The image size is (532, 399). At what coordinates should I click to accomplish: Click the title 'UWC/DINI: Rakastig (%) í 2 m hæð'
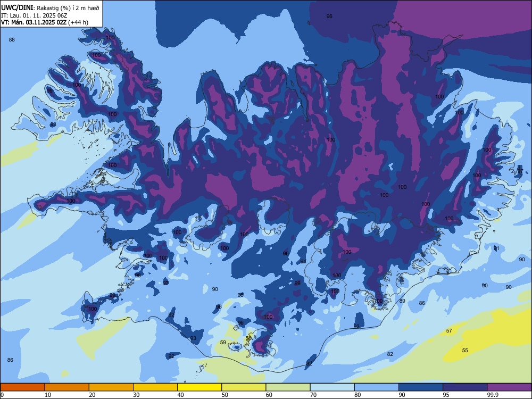click(x=50, y=7)
